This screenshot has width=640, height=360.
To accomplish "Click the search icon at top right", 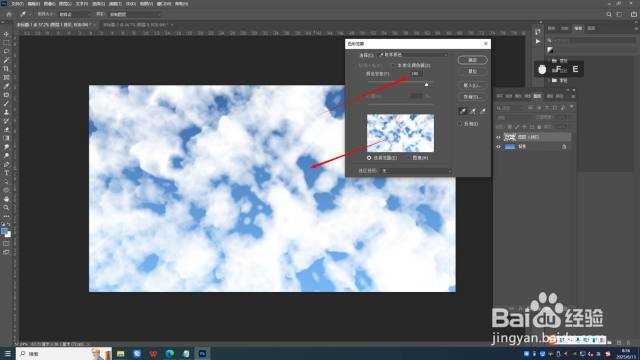I will click(x=609, y=14).
